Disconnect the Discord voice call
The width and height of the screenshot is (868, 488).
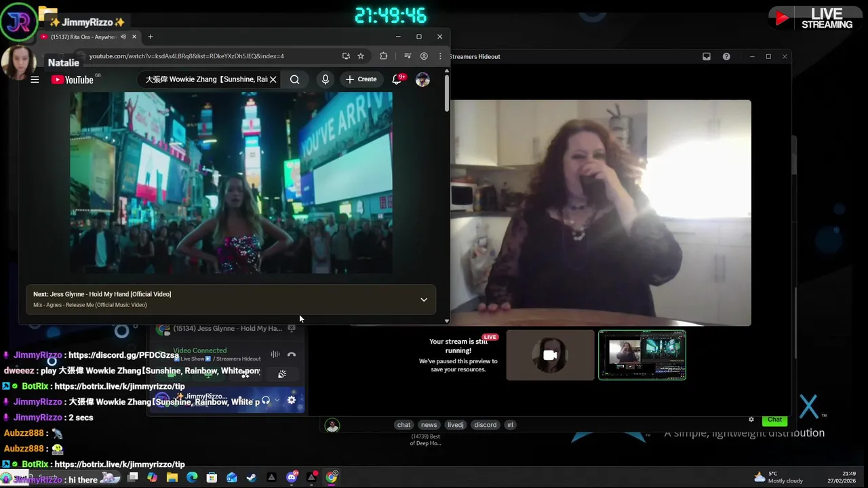pyautogui.click(x=291, y=354)
